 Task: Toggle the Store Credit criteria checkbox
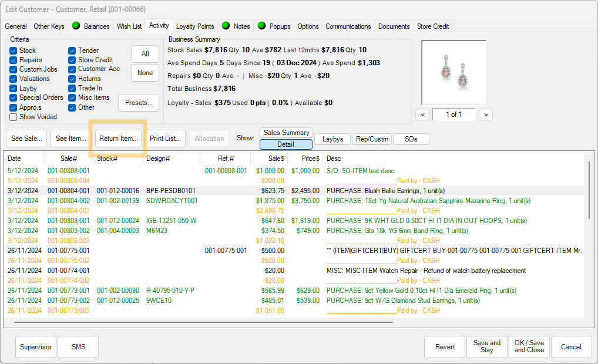72,60
